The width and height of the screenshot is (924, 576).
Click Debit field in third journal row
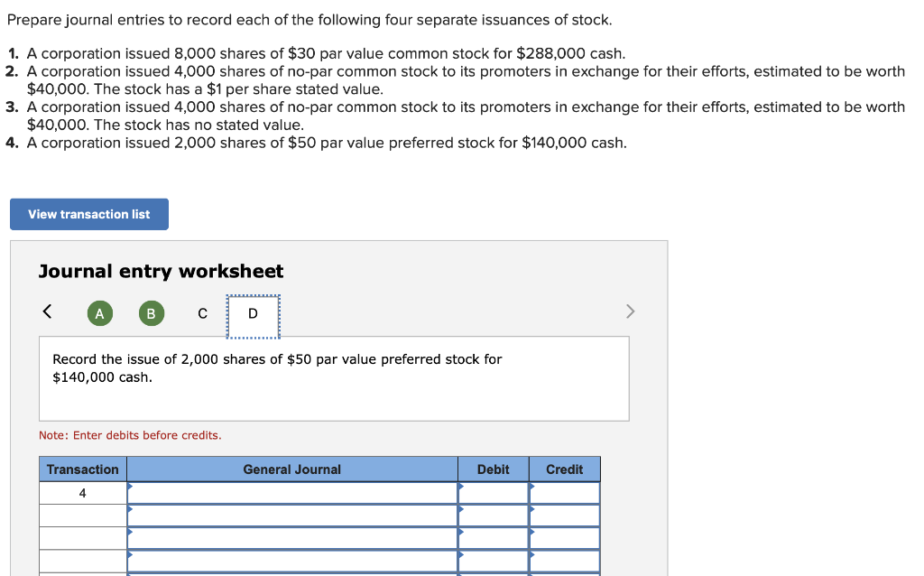[x=494, y=538]
